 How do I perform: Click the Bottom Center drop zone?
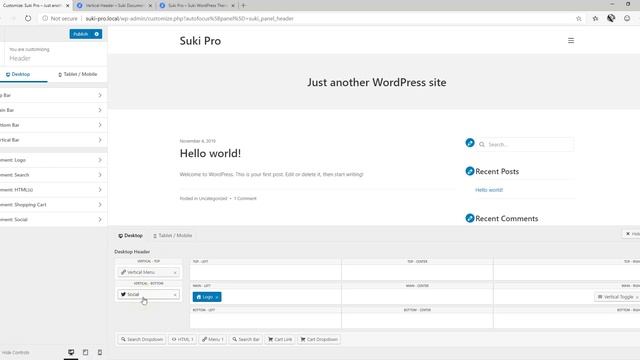tap(417, 320)
